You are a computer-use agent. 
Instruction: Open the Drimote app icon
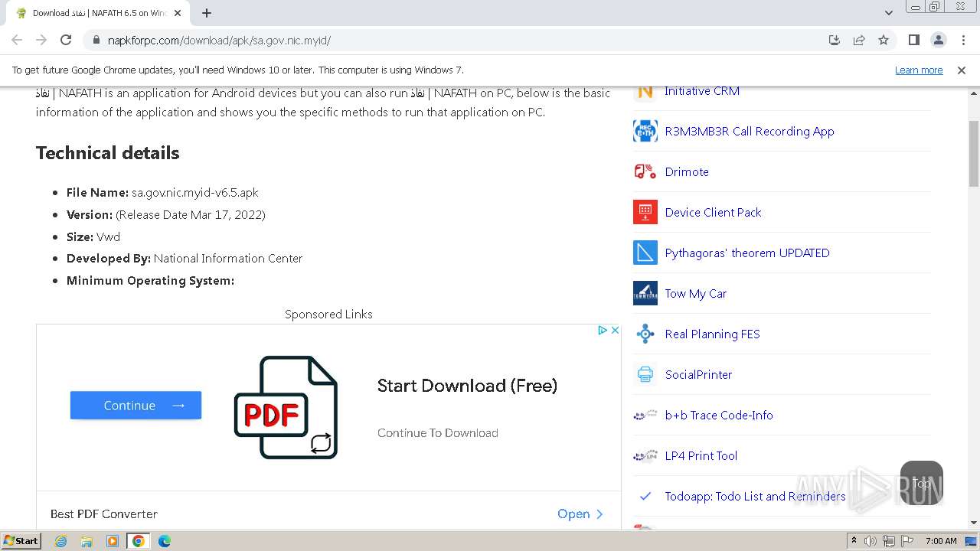pos(645,171)
